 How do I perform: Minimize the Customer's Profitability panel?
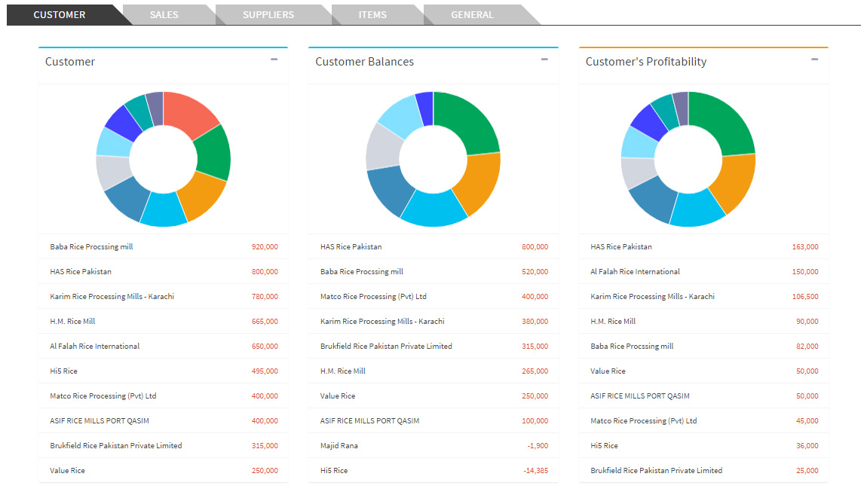814,59
